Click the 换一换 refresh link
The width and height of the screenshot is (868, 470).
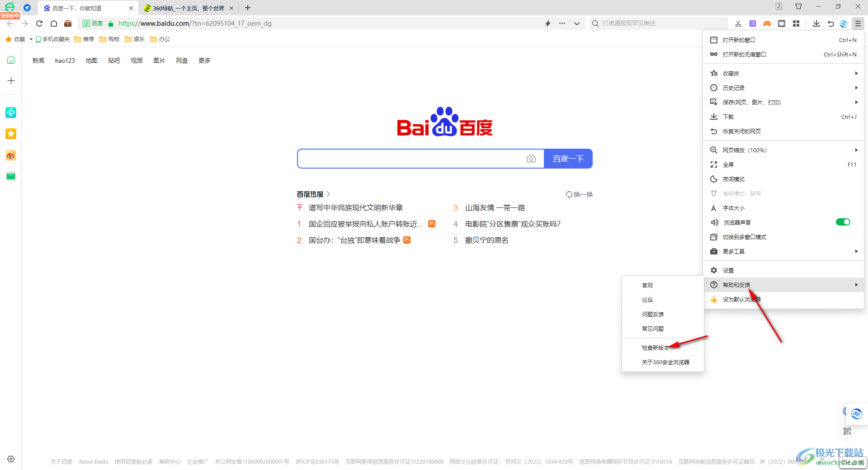click(579, 194)
